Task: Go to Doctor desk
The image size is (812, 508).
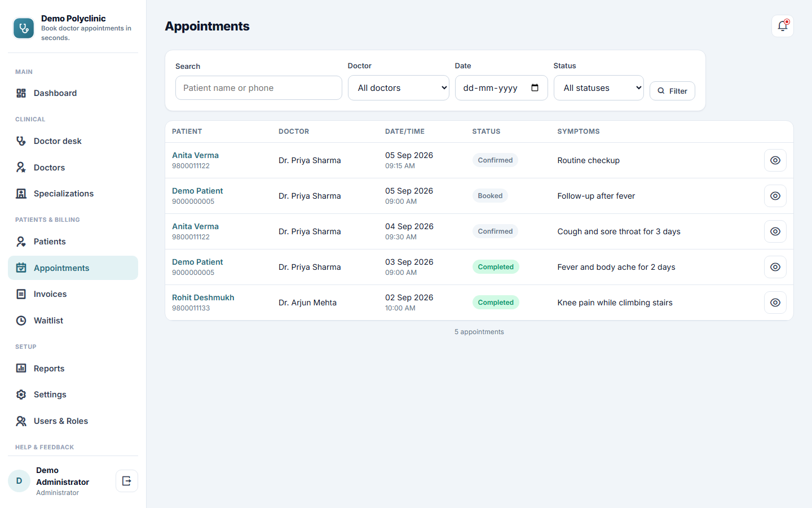Action: 73,141
